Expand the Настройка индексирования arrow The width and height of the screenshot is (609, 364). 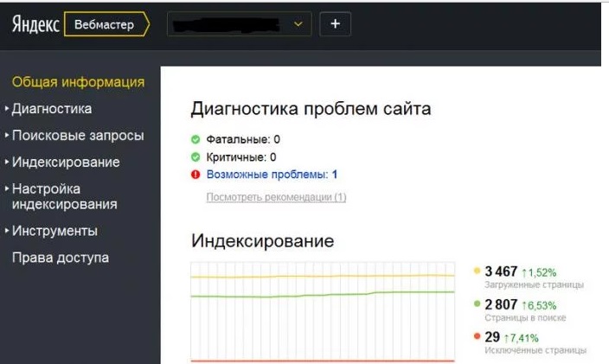click(x=7, y=188)
